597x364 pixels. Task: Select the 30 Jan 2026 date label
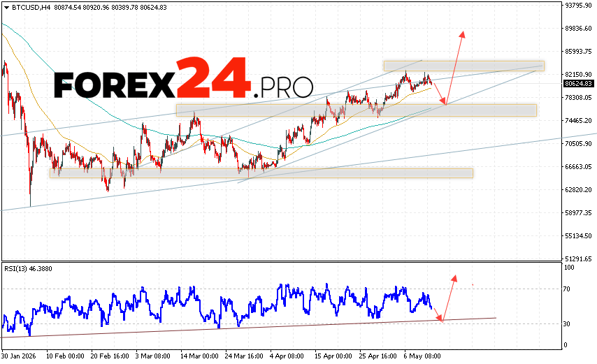pyautogui.click(x=19, y=356)
